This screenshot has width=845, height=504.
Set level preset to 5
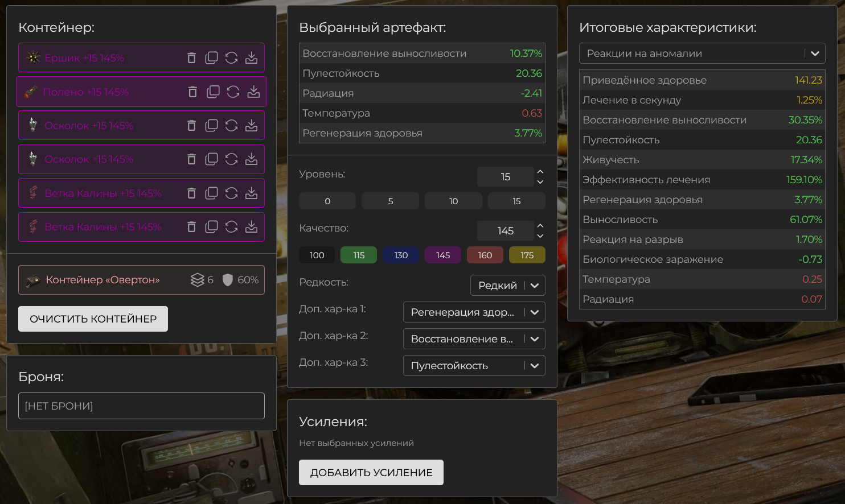390,201
